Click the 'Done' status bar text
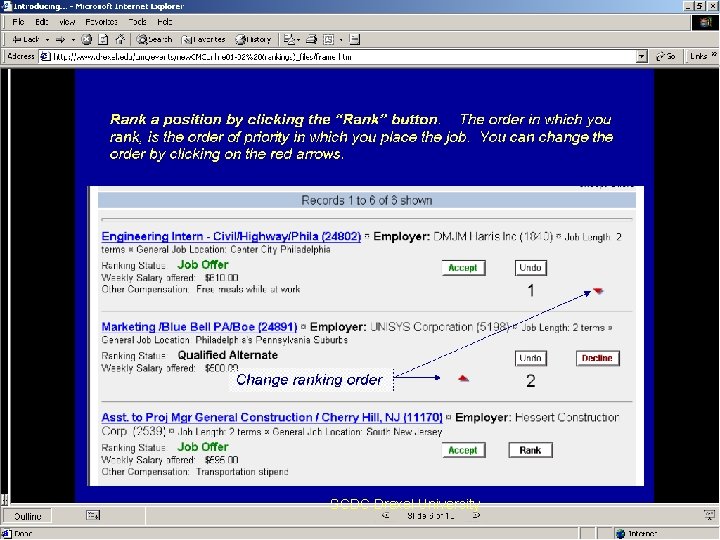Image resolution: width=720 pixels, height=540 pixels. [x=23, y=534]
